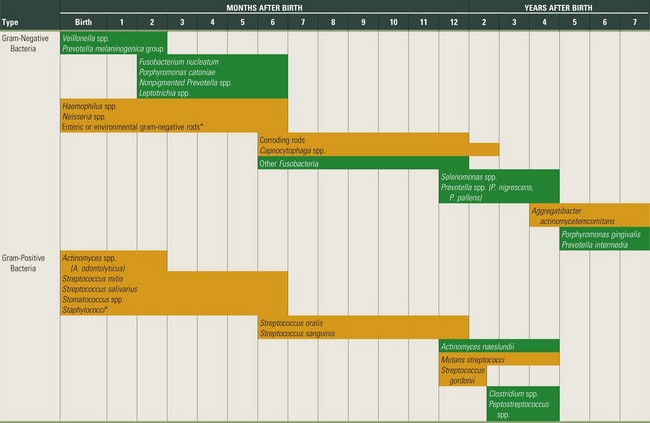Select the 'Streptococcus salivarius' entry
This screenshot has height=423, width=650.
(100, 289)
